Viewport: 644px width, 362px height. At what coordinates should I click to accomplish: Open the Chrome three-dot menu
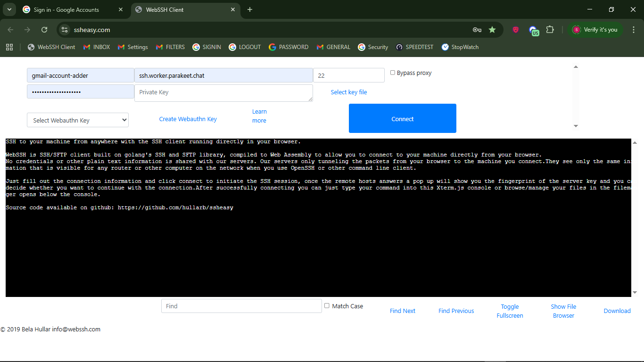(633, 30)
